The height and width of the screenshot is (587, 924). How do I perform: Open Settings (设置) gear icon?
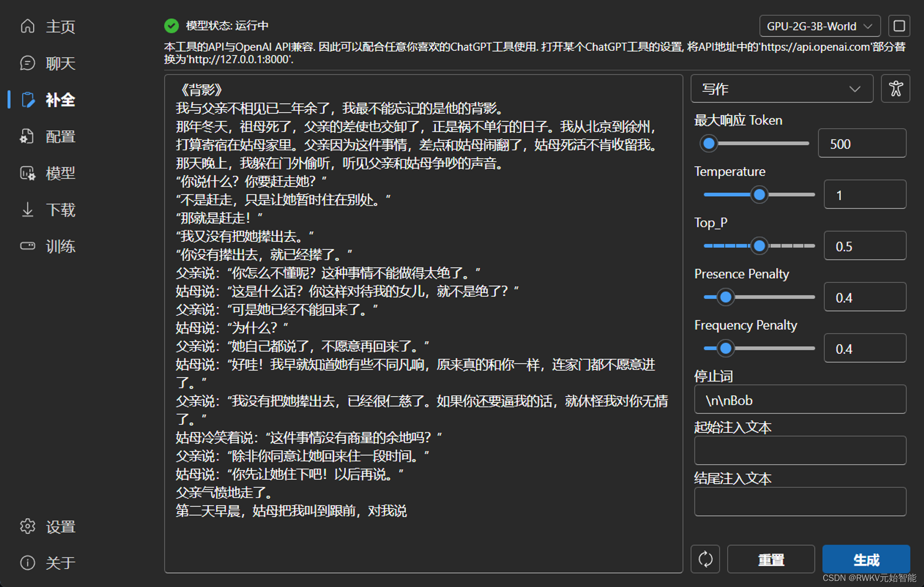(28, 526)
